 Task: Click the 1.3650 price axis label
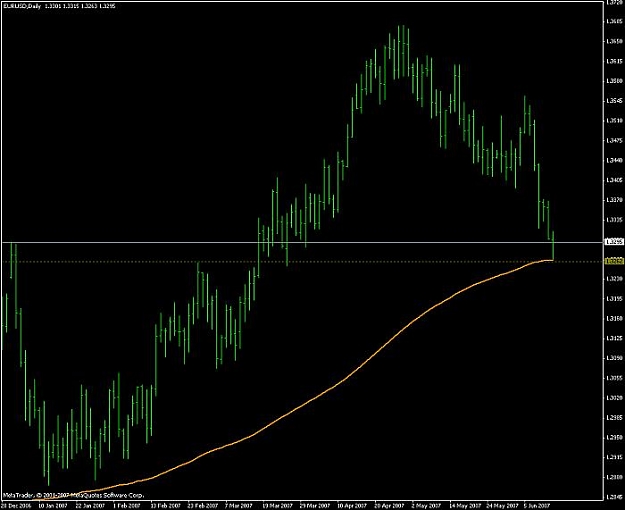tap(615, 41)
